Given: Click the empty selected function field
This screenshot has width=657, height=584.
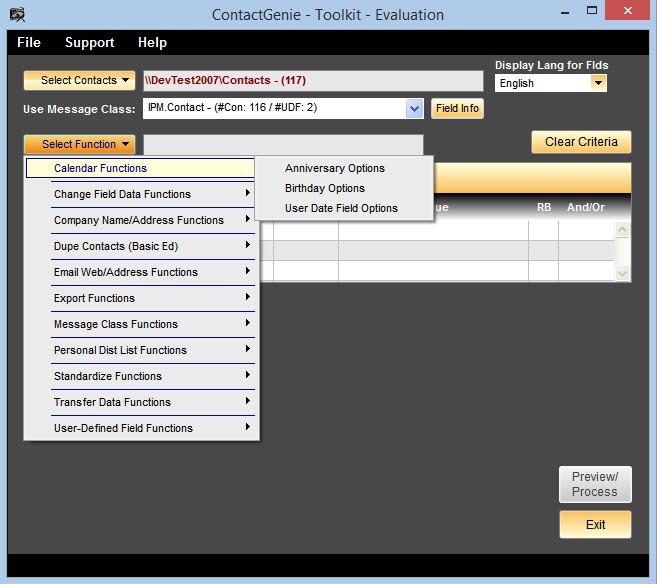Looking at the screenshot, I should (283, 145).
